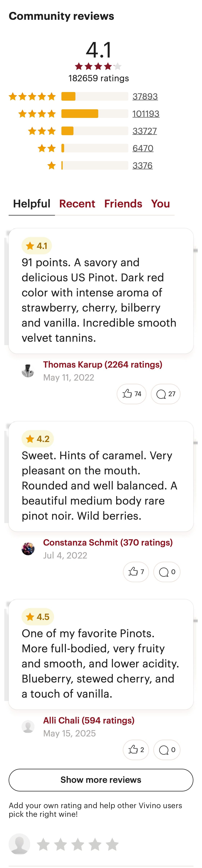This screenshot has height=868, width=202.
Task: View the 3376 one-star ratings
Action: tap(143, 165)
